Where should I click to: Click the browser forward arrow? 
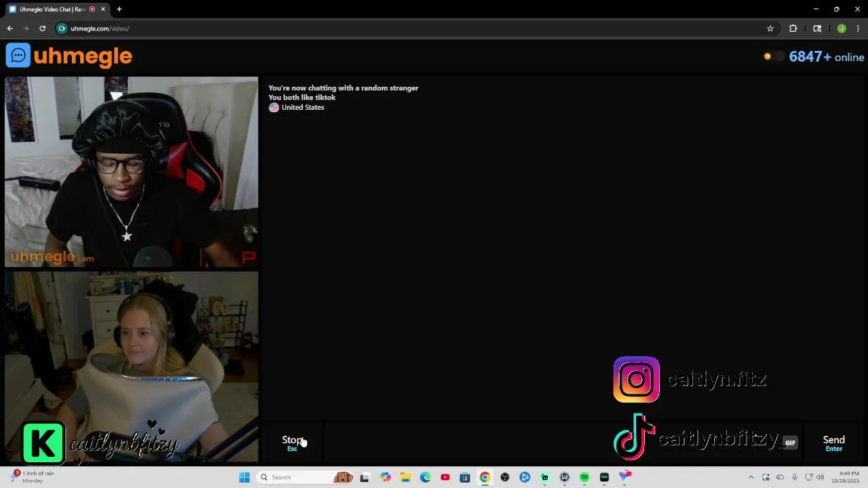point(26,28)
